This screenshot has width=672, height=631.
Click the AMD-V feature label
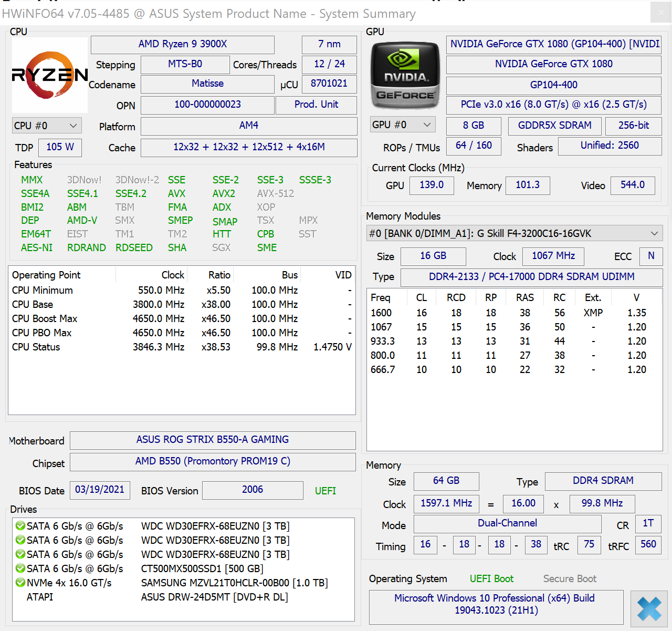click(x=82, y=220)
